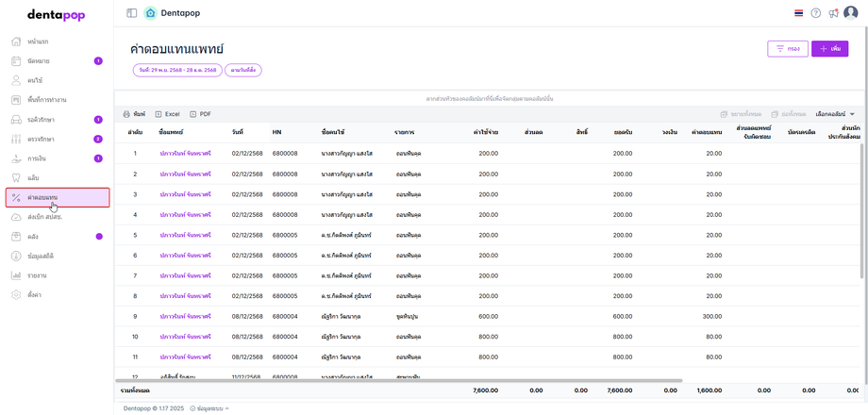Open the user profile avatar
The image size is (868, 415).
pos(851,13)
